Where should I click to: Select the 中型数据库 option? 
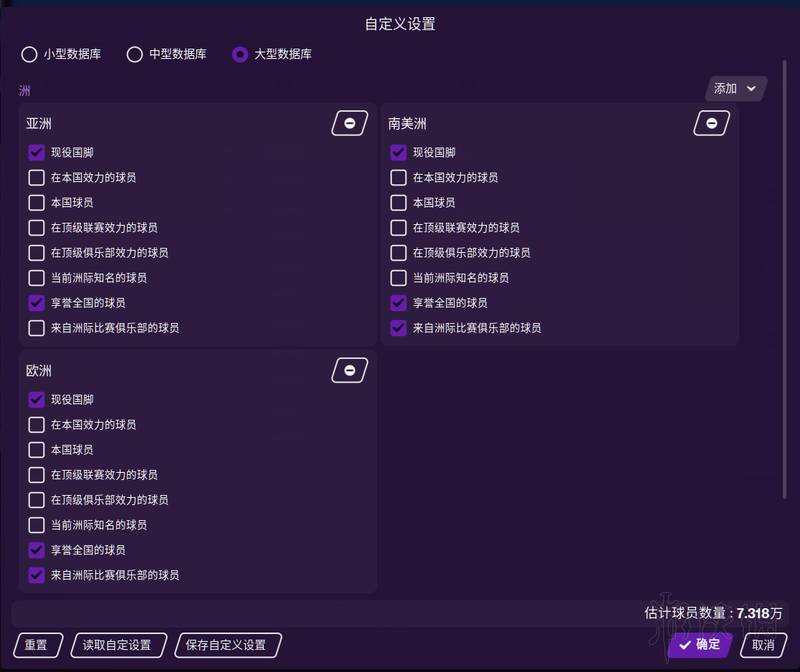(x=134, y=54)
